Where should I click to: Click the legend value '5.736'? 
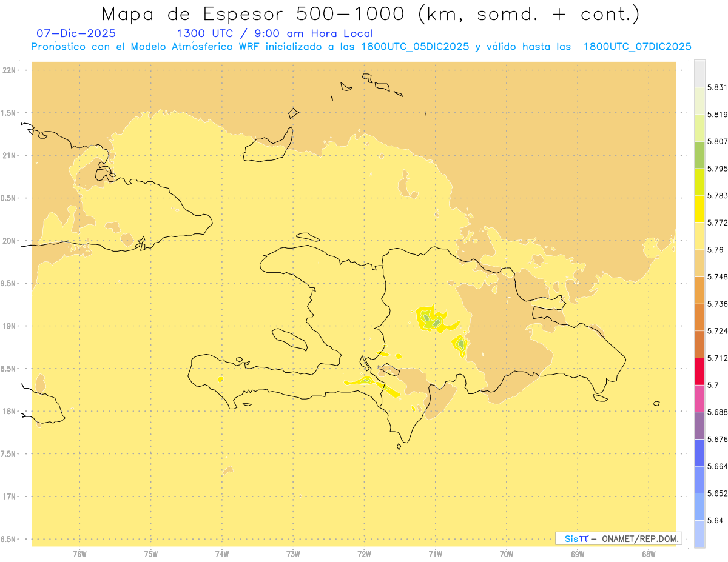pos(718,304)
